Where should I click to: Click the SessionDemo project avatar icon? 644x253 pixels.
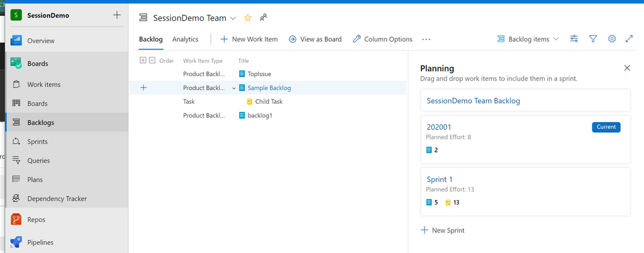[16, 15]
